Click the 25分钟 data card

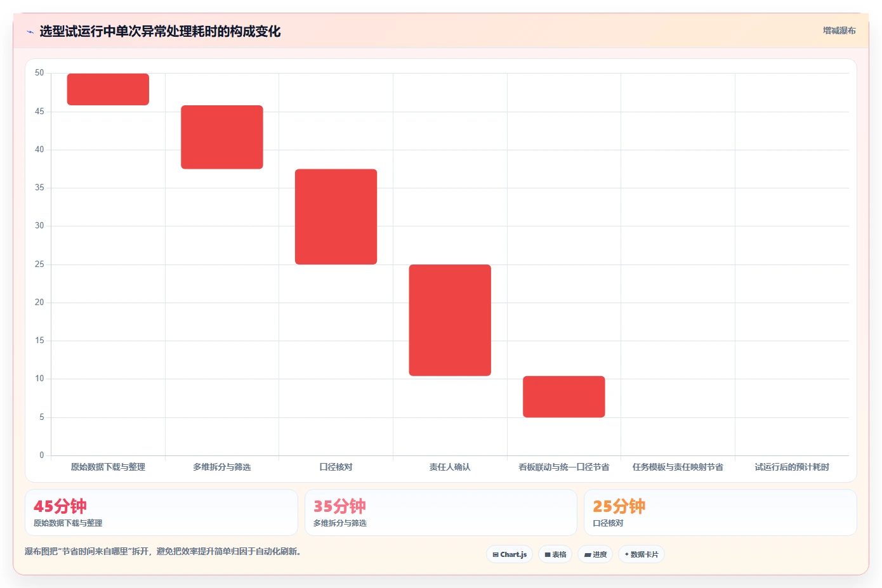pos(720,513)
